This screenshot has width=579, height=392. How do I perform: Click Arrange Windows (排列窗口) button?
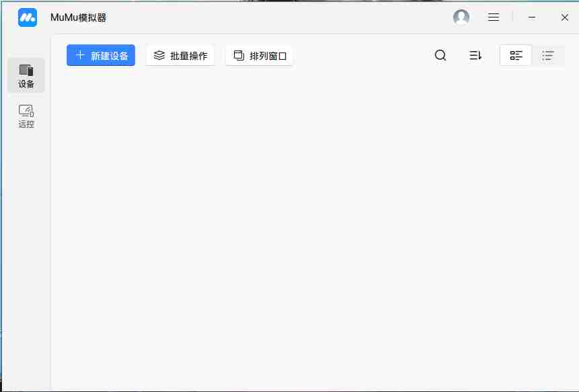(x=259, y=56)
